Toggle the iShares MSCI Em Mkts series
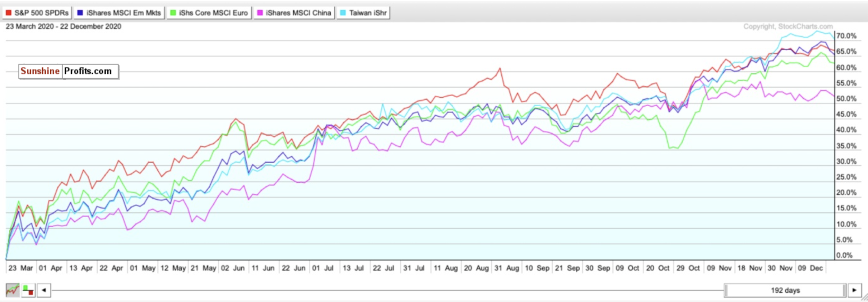868x302 pixels. (x=119, y=13)
